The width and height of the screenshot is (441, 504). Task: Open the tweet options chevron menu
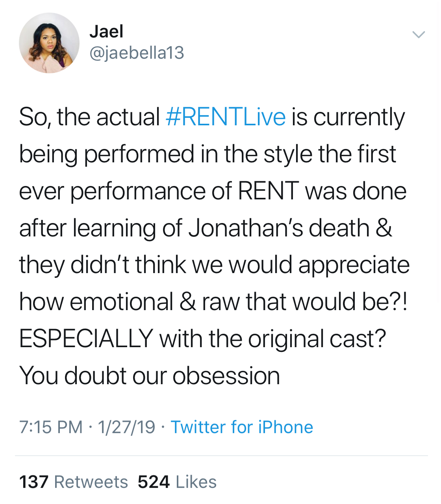click(419, 35)
